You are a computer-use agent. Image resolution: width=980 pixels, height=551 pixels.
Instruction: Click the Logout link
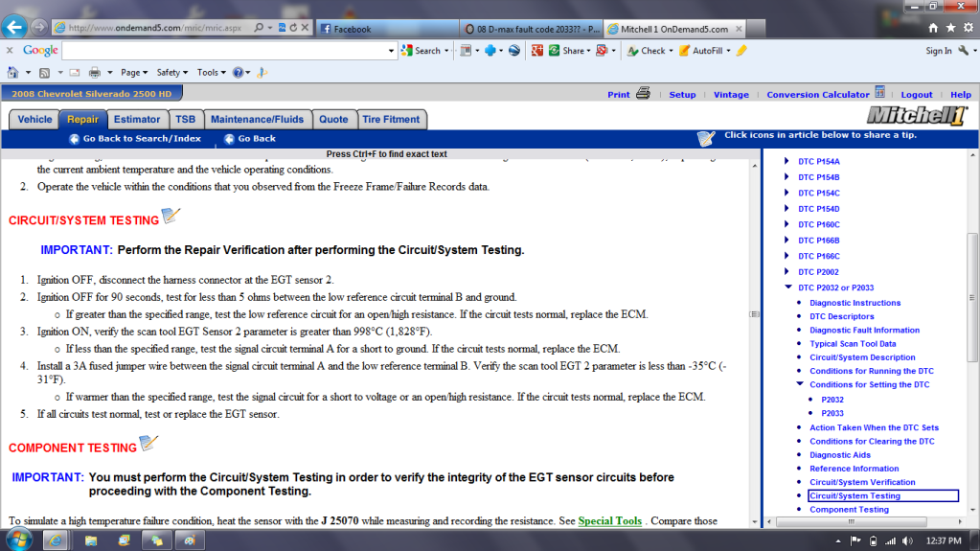tap(916, 95)
